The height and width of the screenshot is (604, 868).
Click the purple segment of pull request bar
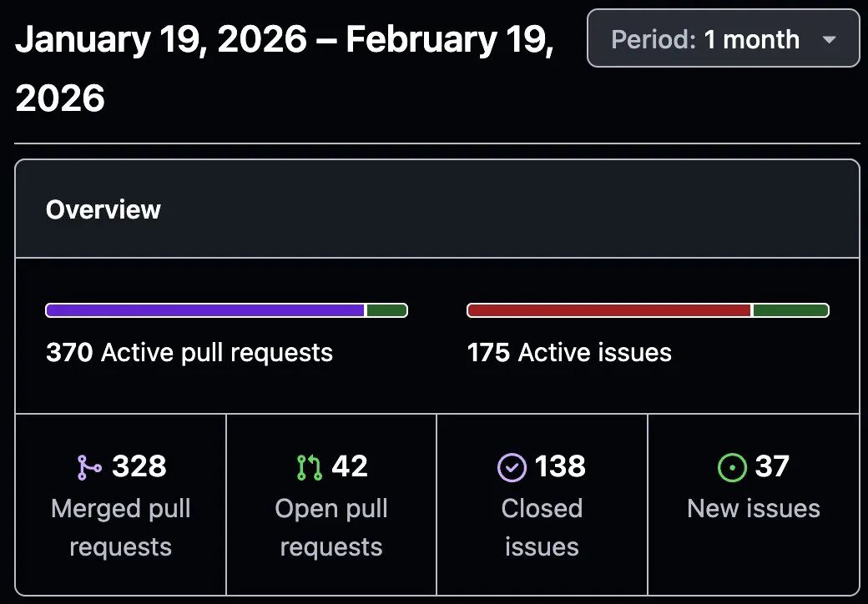point(204,310)
